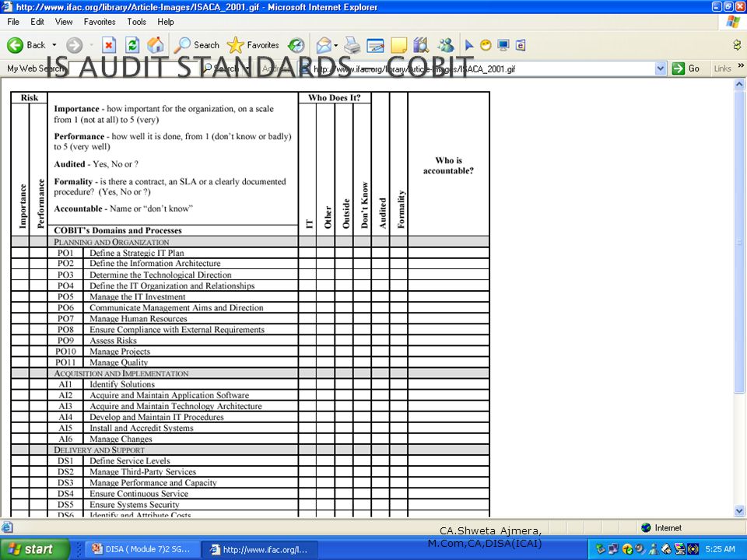The image size is (747, 560).
Task: Click the monitor toolbar icon
Action: (x=503, y=45)
